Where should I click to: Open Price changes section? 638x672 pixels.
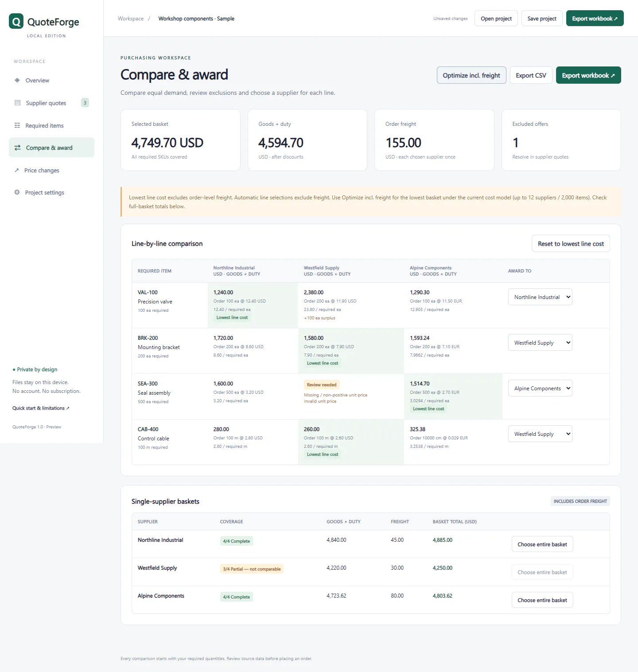click(51, 170)
